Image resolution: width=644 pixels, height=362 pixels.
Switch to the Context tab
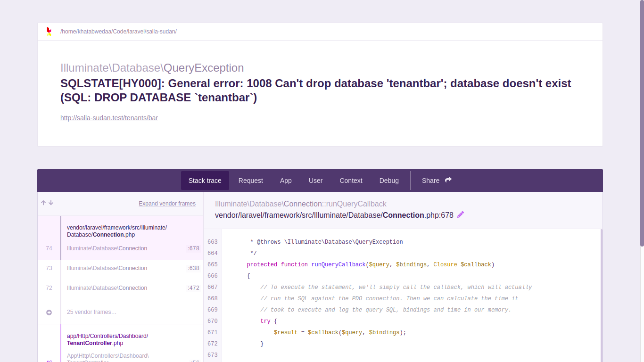pos(351,181)
